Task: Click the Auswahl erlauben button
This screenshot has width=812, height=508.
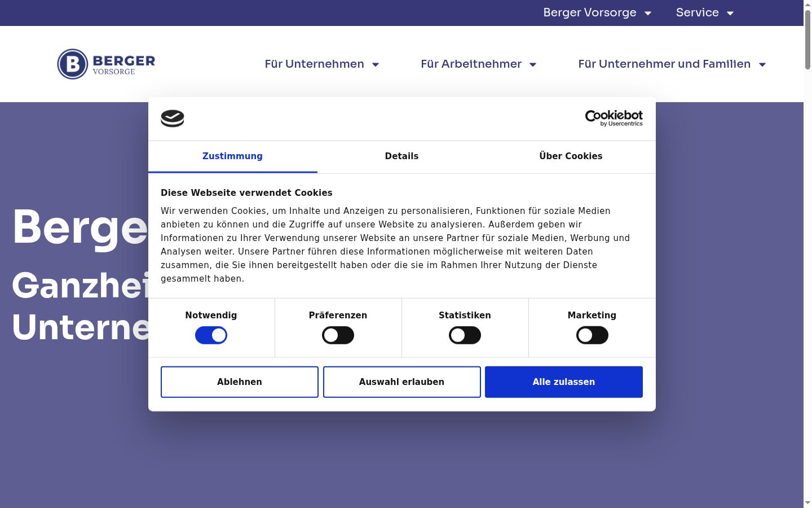Action: click(x=402, y=382)
